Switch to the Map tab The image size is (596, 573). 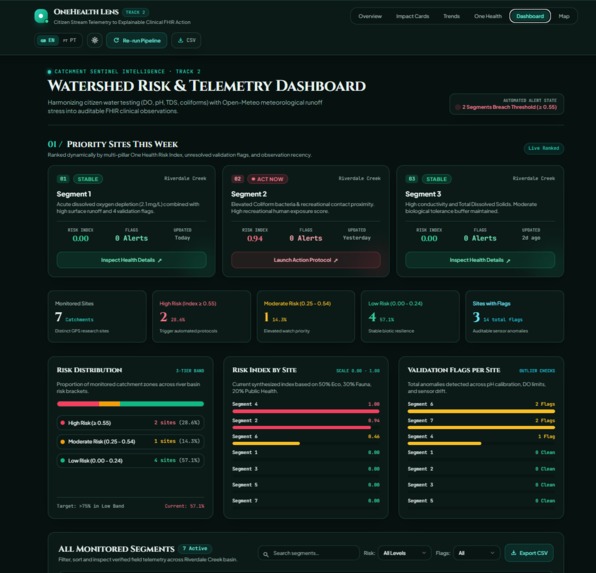coord(564,16)
